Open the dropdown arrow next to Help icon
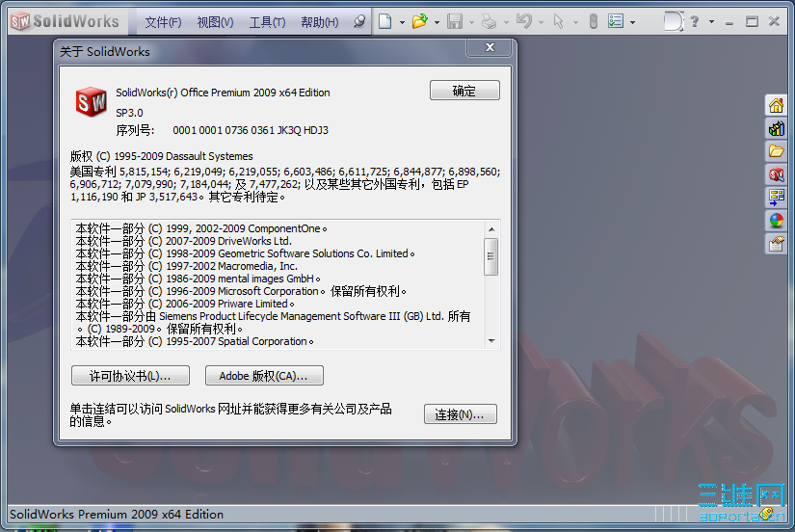 point(711,22)
